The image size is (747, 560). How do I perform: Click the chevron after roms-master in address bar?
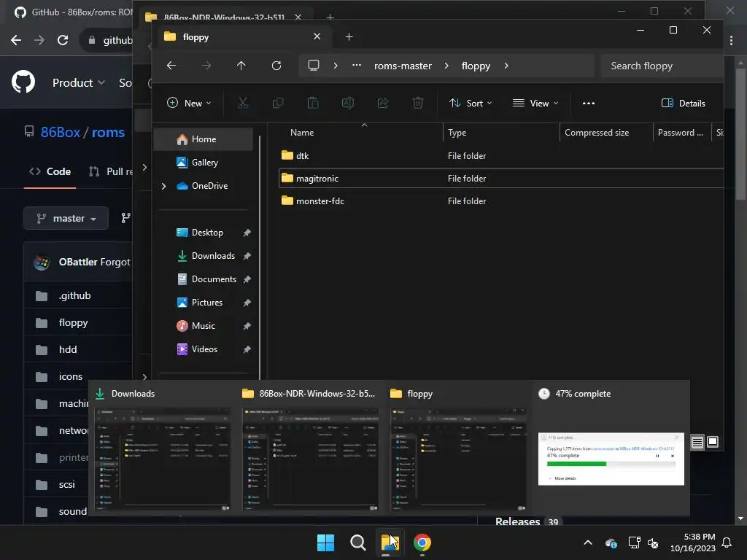coord(446,66)
